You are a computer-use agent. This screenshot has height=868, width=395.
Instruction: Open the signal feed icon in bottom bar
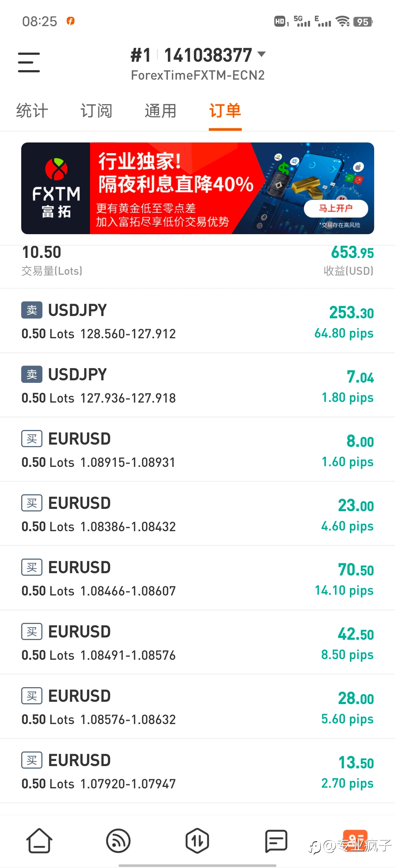point(118,841)
